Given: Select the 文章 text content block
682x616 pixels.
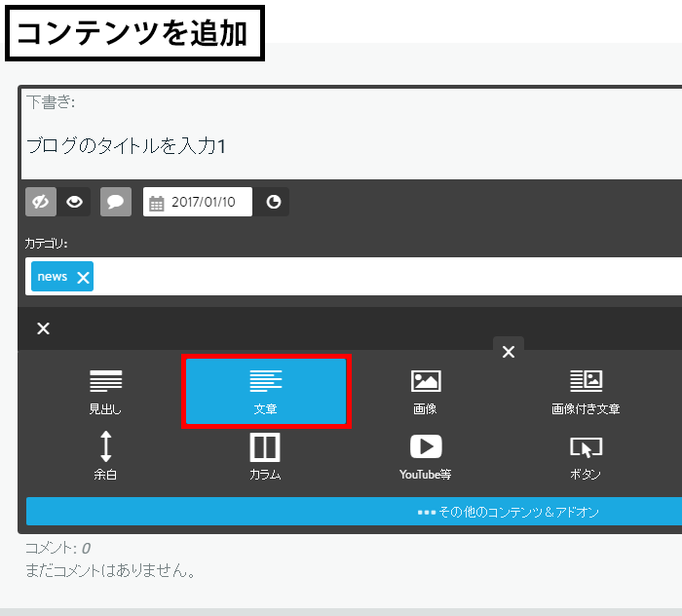Looking at the screenshot, I should click(x=266, y=391).
